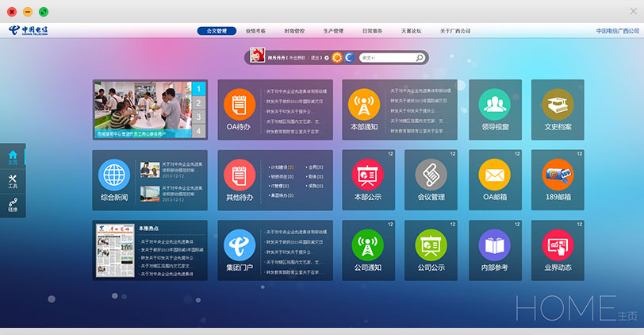The image size is (644, 335).
Task: Open the newspaper thumbnail in 本期热点
Action: [x=115, y=250]
